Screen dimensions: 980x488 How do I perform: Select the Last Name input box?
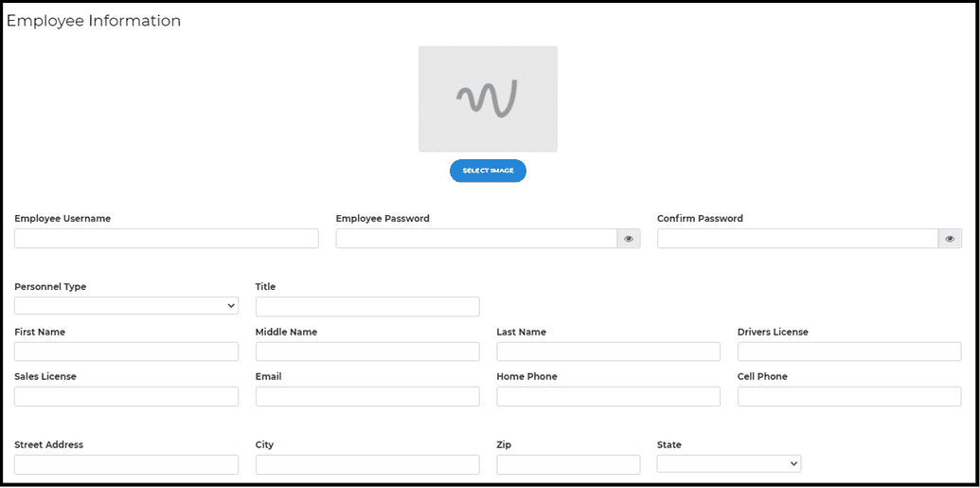pos(608,352)
